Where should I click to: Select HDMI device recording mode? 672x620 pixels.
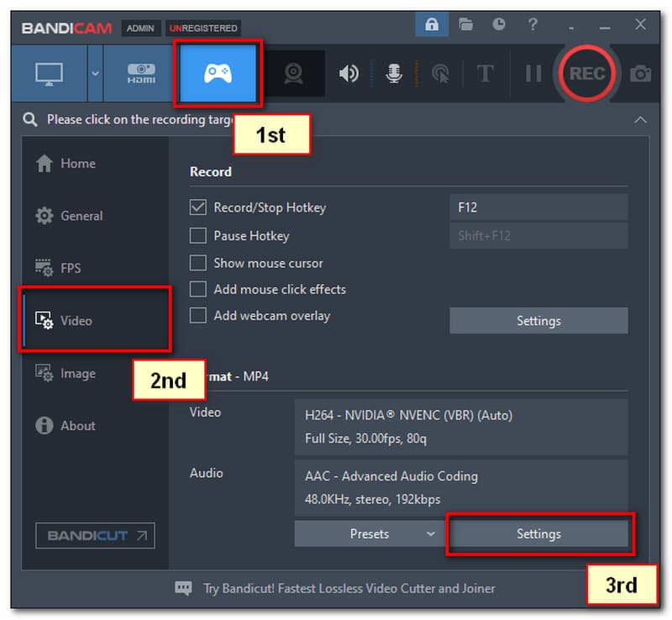(x=141, y=73)
